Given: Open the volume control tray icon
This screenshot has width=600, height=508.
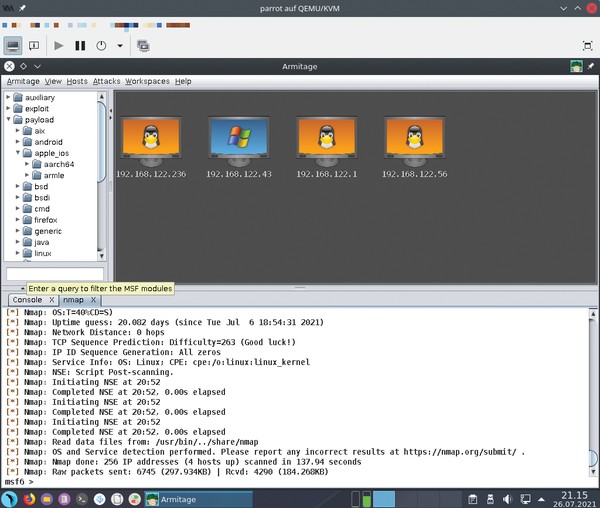Looking at the screenshot, I should click(x=508, y=499).
